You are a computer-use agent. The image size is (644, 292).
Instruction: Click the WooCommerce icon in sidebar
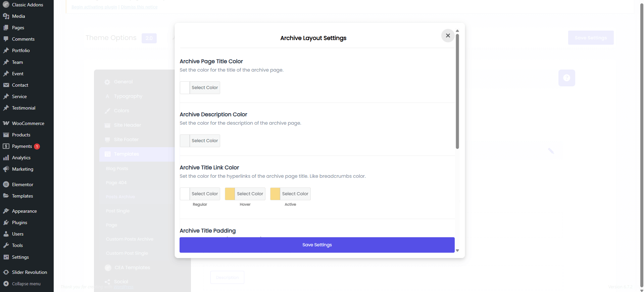coord(6,123)
